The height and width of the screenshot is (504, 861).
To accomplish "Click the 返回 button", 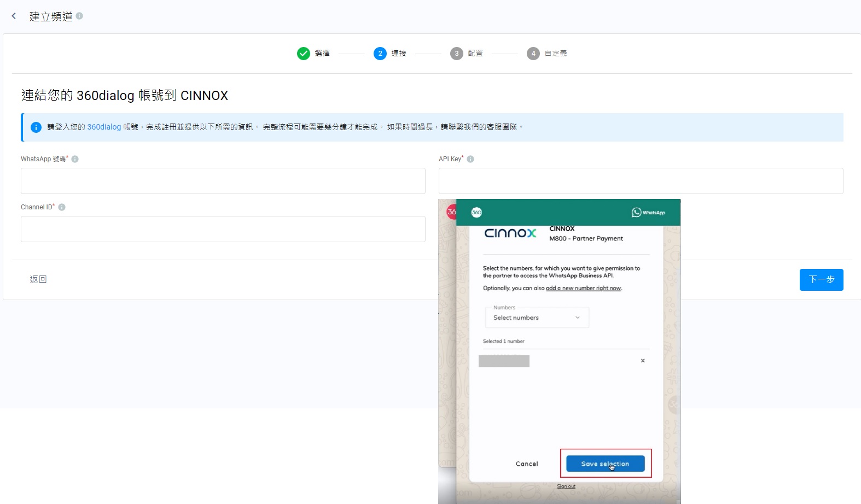I will point(38,279).
